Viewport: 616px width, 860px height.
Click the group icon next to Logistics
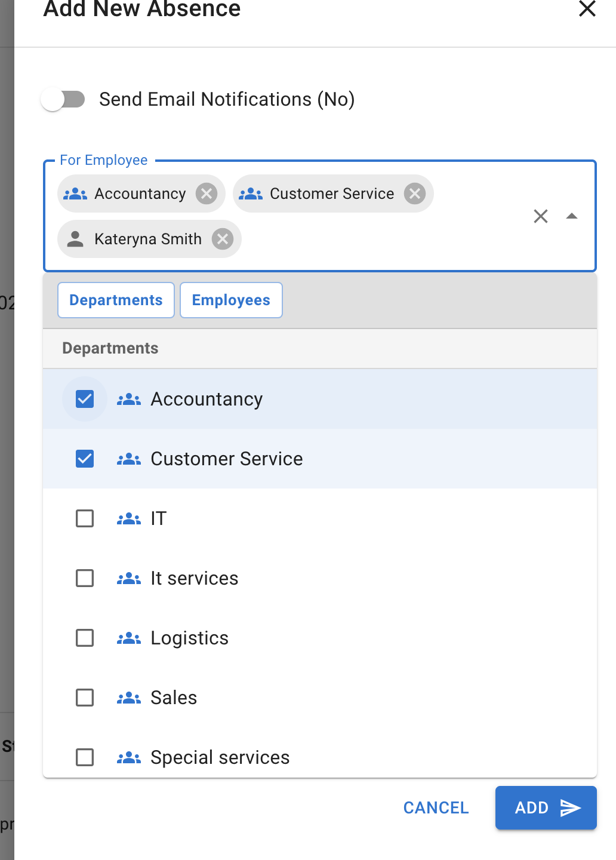pyautogui.click(x=129, y=638)
